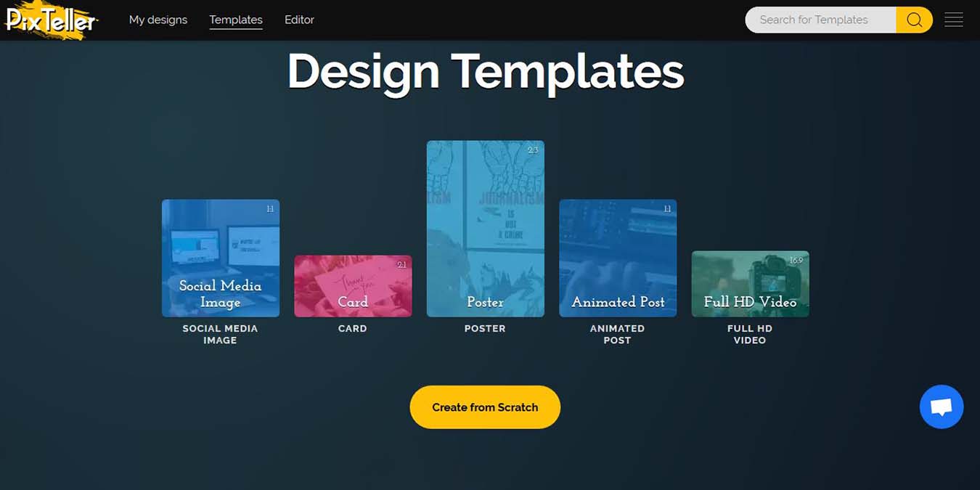Click the CARD label link
Image resolution: width=980 pixels, height=490 pixels.
pyautogui.click(x=353, y=328)
